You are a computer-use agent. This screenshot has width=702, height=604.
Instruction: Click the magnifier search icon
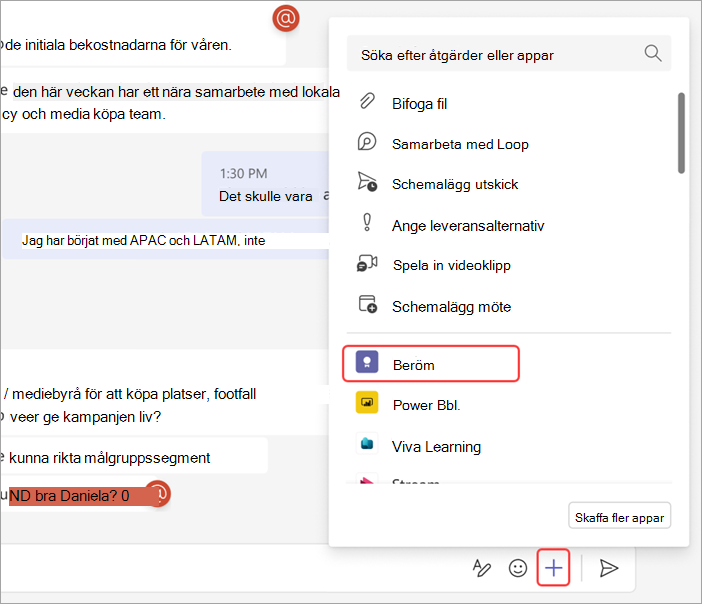[653, 53]
